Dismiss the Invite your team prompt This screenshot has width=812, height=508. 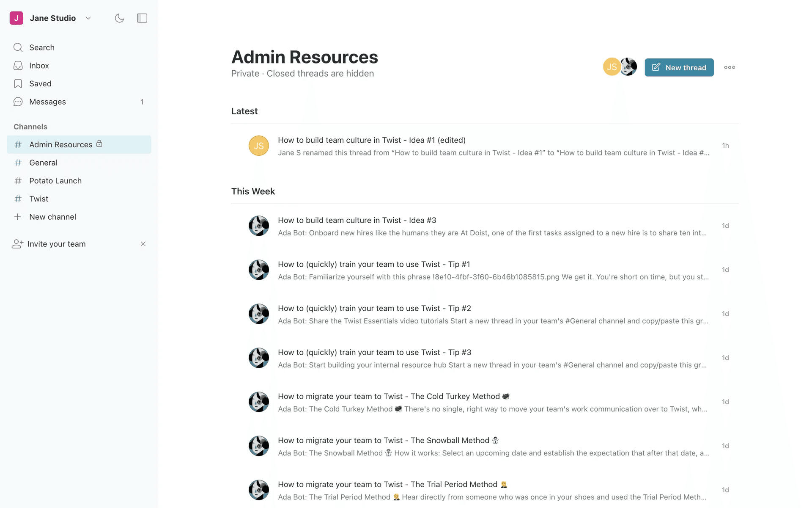tap(143, 244)
